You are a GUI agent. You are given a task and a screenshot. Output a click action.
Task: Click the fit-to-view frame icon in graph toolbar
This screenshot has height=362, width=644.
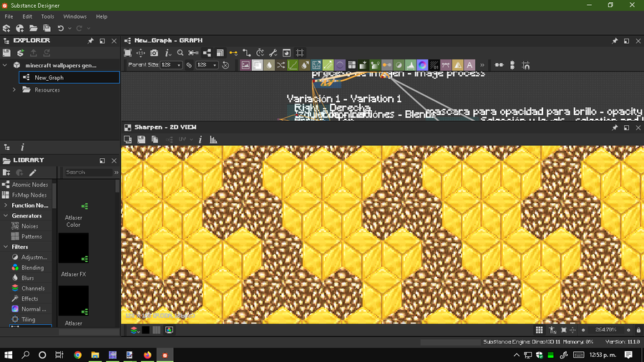pyautogui.click(x=128, y=53)
